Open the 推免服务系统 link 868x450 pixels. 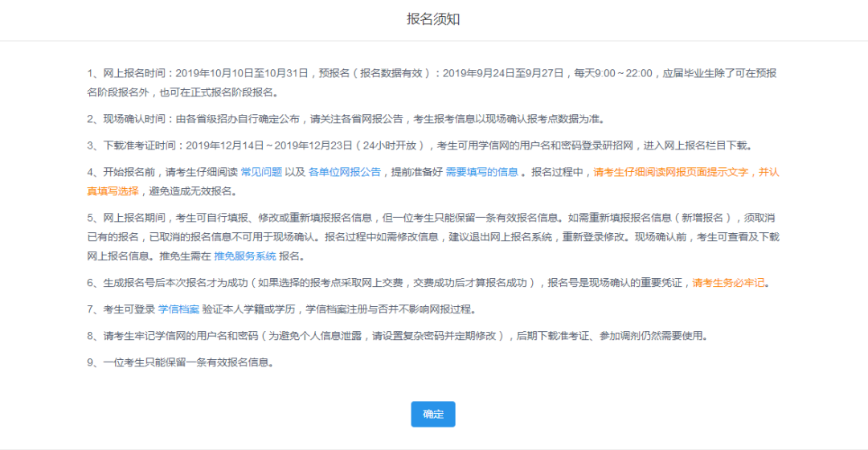[244, 256]
